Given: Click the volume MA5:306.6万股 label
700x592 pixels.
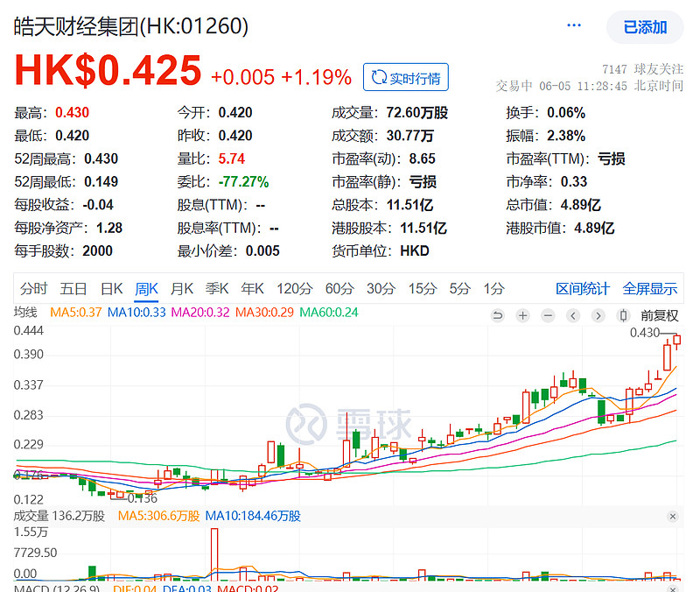Looking at the screenshot, I should (x=159, y=516).
